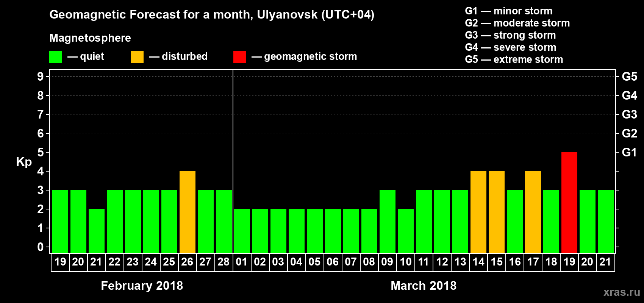Click the G4 label on right axis
The image size is (644, 303).
tap(630, 95)
